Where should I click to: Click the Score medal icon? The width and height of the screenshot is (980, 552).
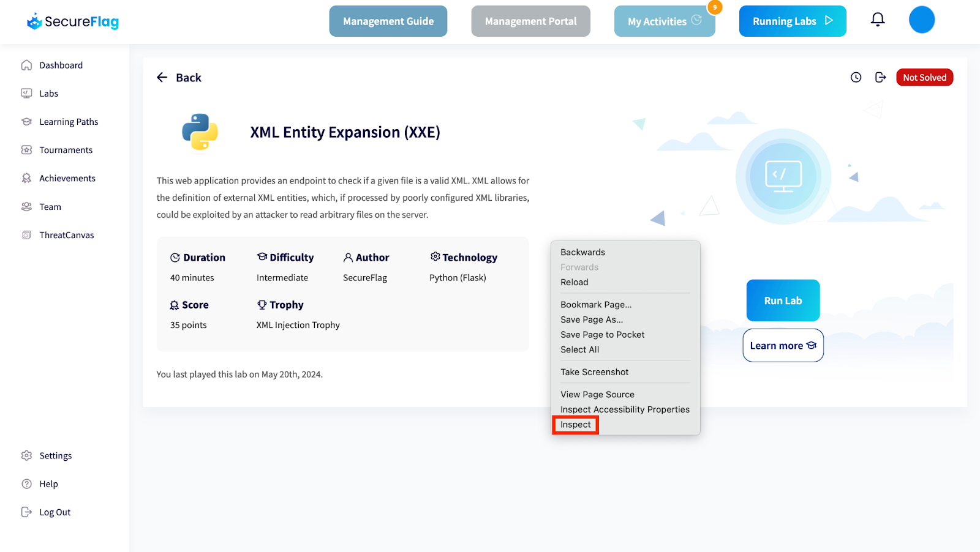click(175, 305)
